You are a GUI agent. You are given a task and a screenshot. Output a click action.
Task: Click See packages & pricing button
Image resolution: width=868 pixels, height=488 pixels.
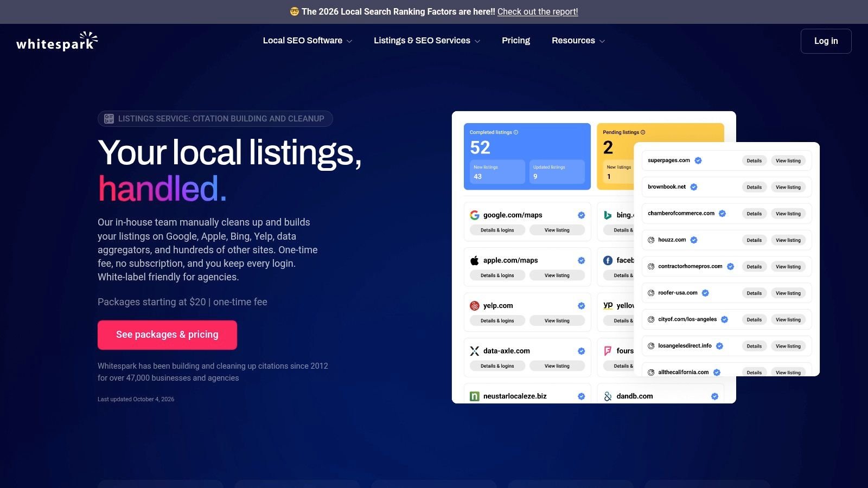pyautogui.click(x=167, y=335)
